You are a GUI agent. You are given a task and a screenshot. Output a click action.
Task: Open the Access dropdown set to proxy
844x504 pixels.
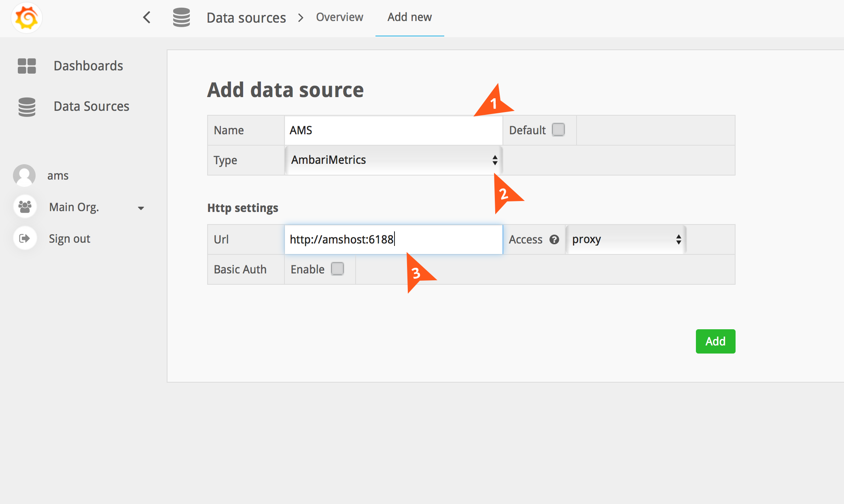tap(626, 239)
